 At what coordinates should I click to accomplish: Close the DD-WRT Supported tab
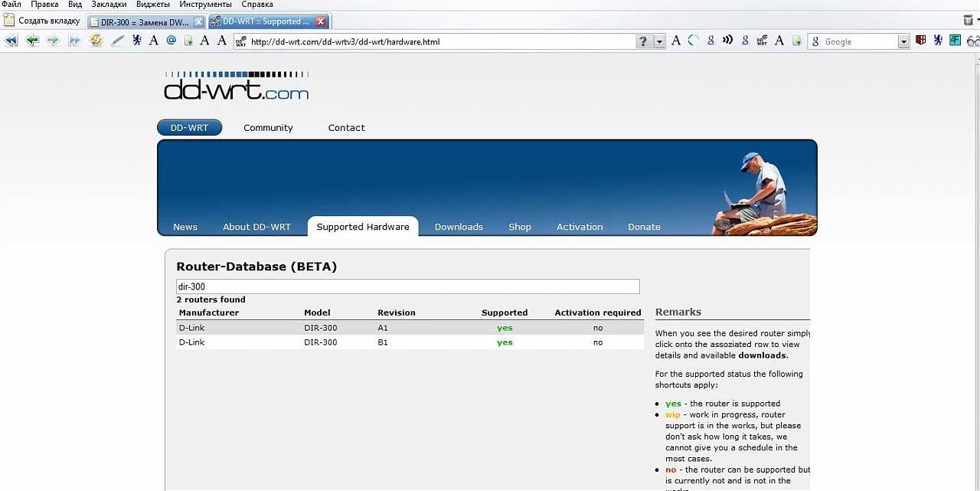click(x=321, y=21)
